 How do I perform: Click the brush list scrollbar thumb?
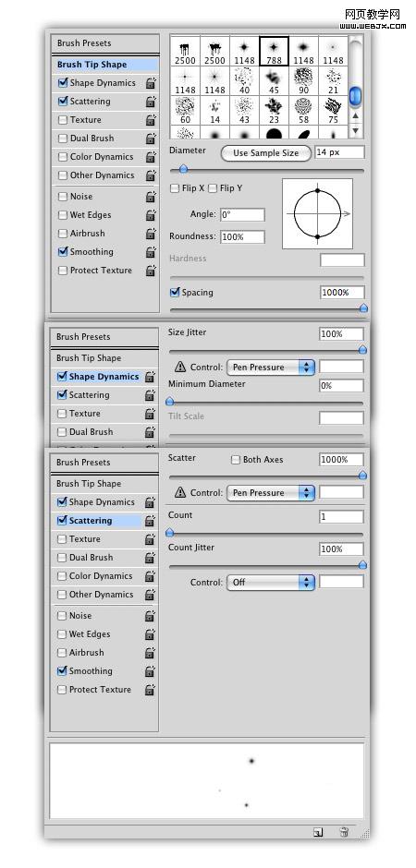coord(356,95)
